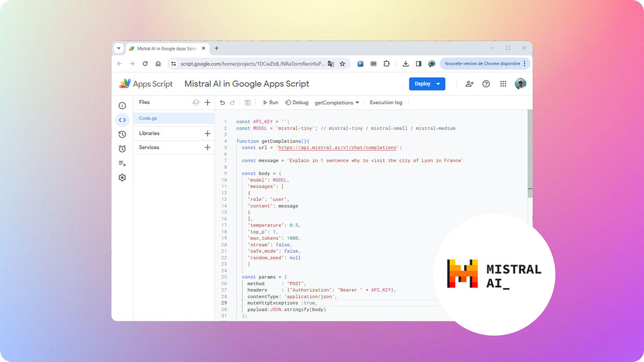Open the Google apps grid icon
The image size is (644, 362).
point(503,84)
